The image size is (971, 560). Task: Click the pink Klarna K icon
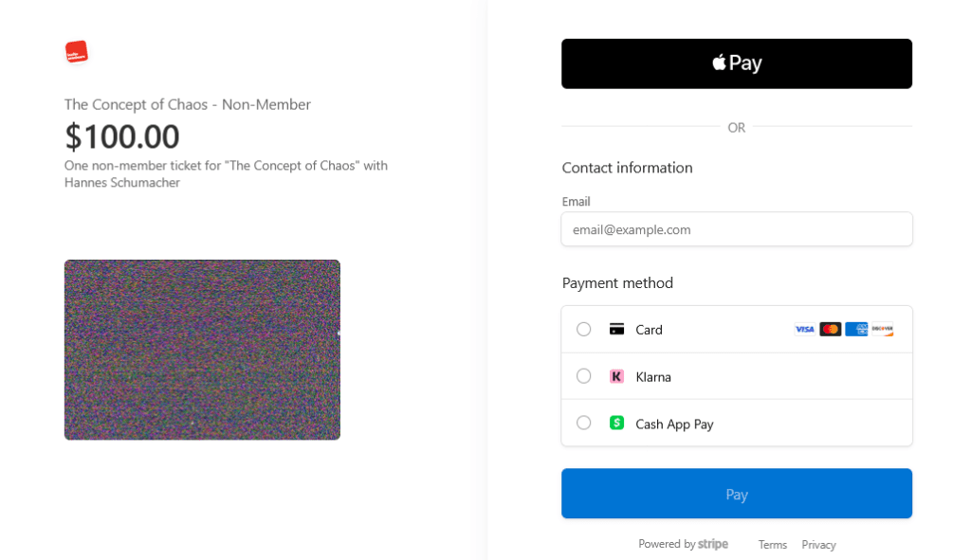(x=616, y=376)
